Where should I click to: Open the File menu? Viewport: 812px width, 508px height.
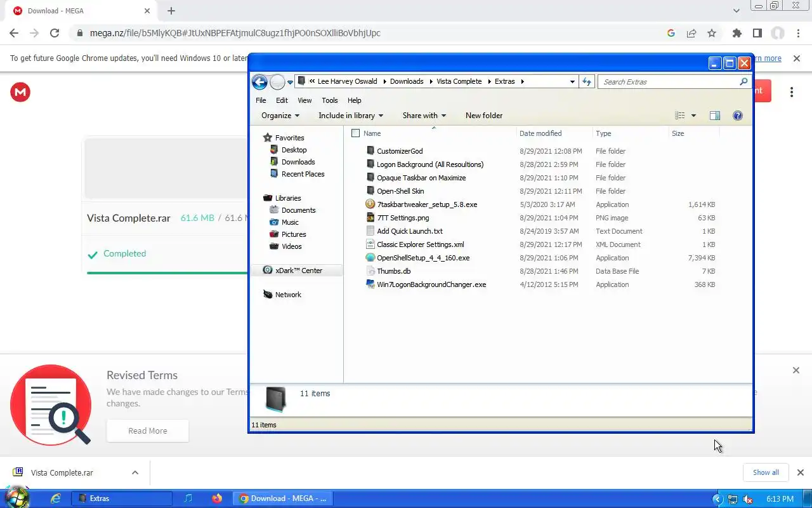coord(261,100)
